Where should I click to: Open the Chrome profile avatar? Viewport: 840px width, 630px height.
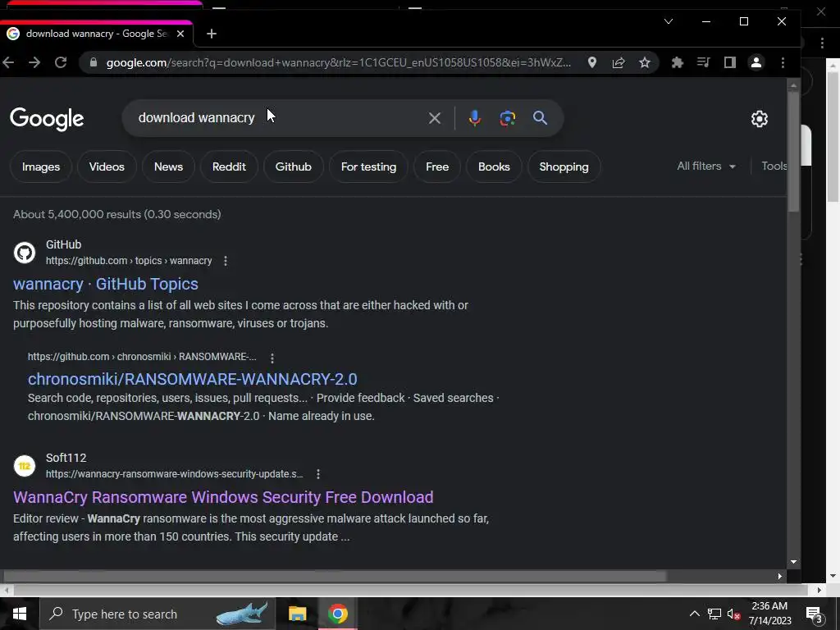pos(756,62)
